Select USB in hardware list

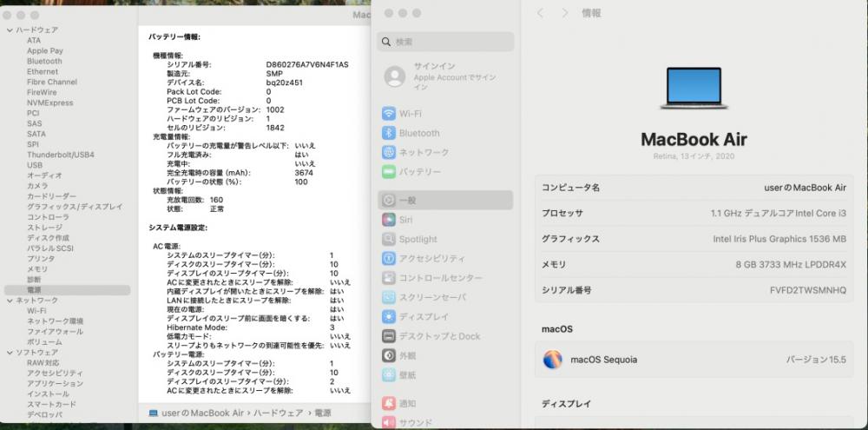tap(35, 165)
